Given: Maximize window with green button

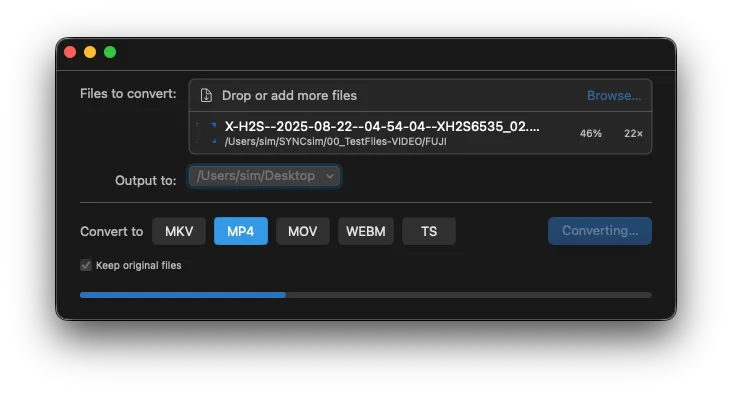Looking at the screenshot, I should [x=110, y=52].
